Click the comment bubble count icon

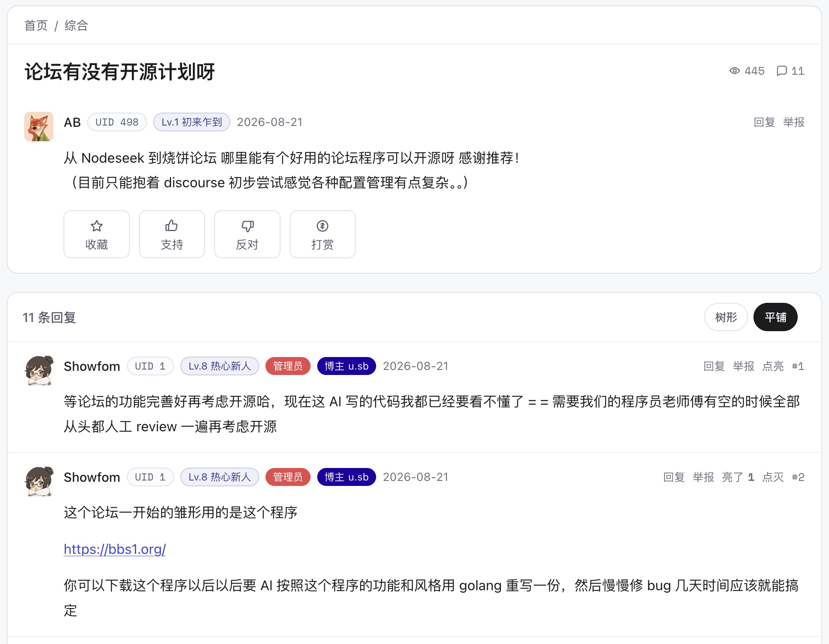pyautogui.click(x=782, y=71)
